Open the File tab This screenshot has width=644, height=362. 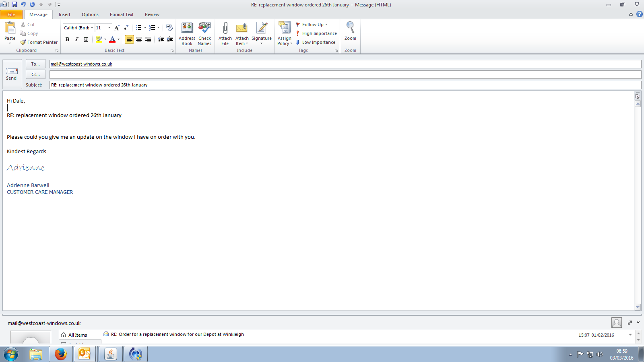tap(11, 14)
